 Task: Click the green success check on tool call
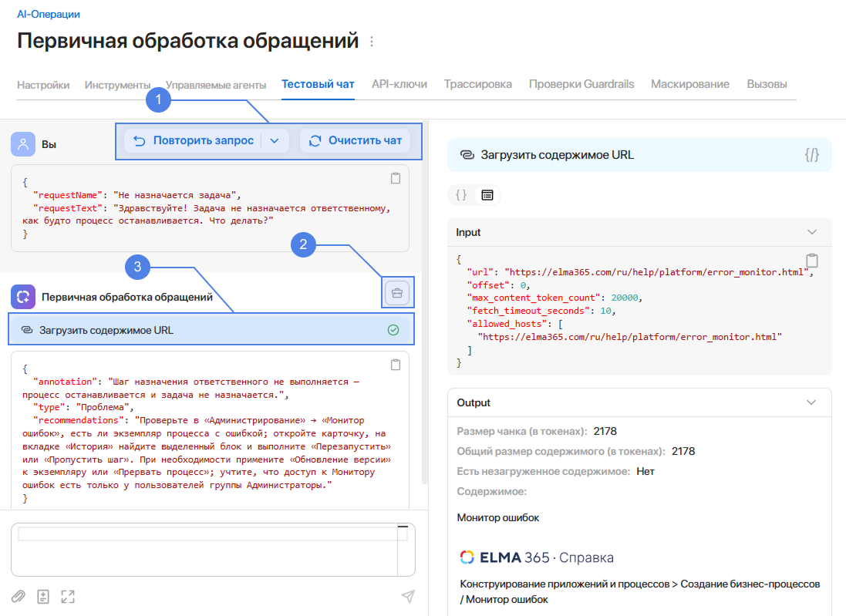pos(393,329)
